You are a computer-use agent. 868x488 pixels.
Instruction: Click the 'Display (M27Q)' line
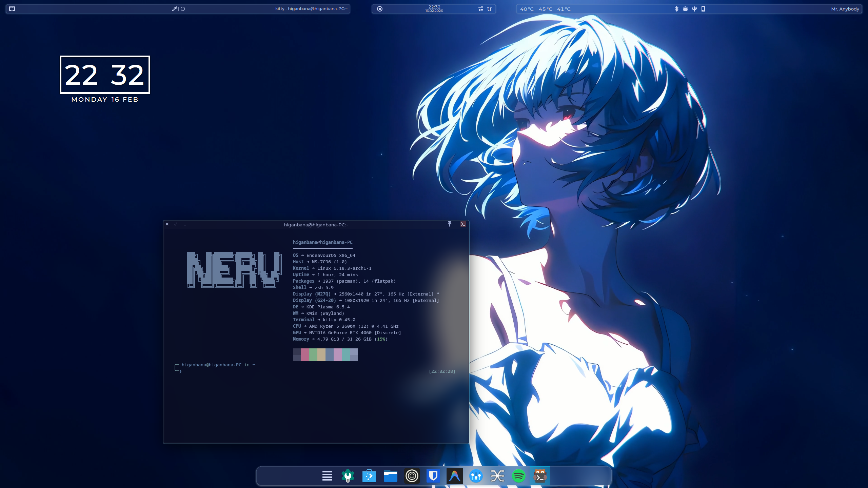click(x=366, y=294)
